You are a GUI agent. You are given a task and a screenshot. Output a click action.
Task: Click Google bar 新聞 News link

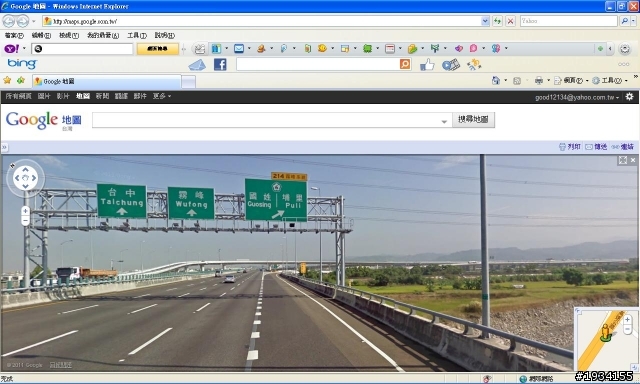tap(102, 96)
